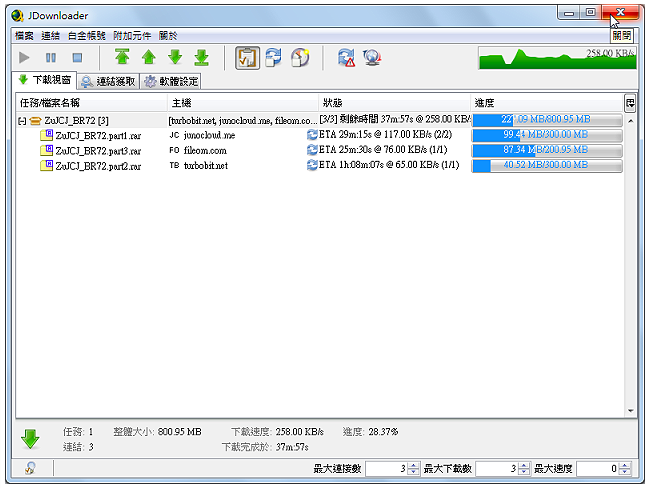This screenshot has width=650, height=488.
Task: Sort by 主機 column header
Action: 243,103
